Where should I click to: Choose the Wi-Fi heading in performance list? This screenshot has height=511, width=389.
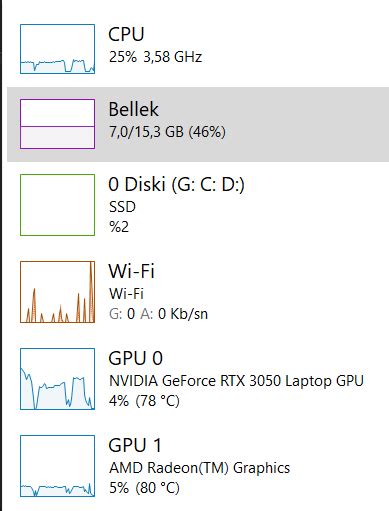[x=131, y=271]
